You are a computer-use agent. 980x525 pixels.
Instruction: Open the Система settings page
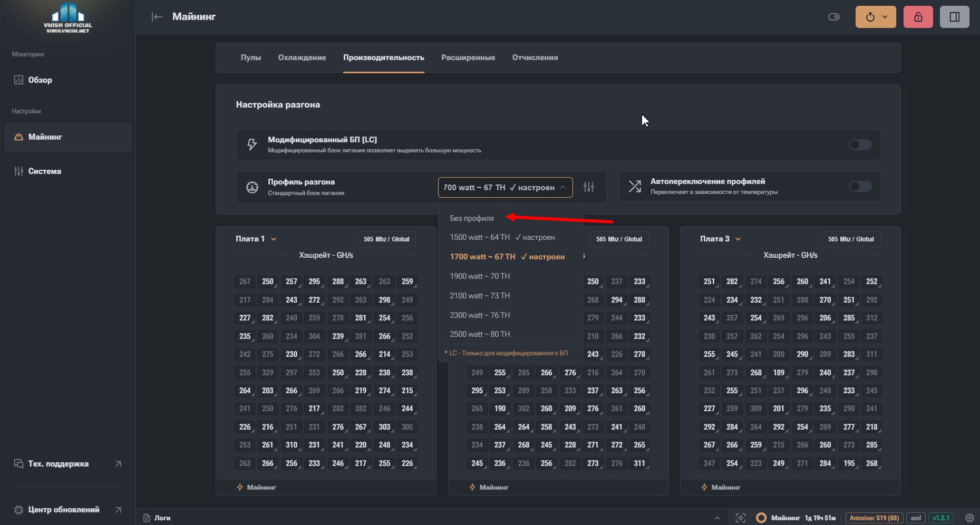(x=67, y=171)
